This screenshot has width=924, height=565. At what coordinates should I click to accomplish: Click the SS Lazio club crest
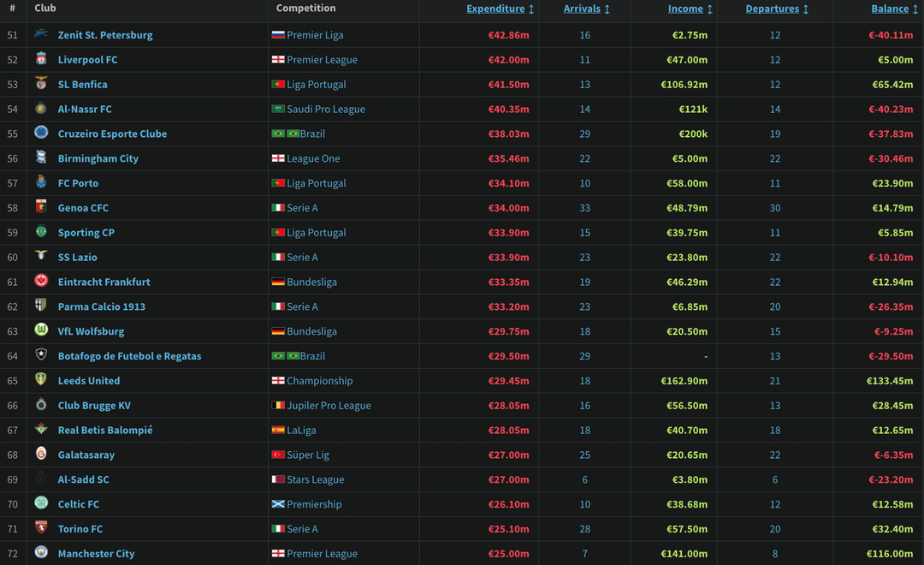coord(41,255)
